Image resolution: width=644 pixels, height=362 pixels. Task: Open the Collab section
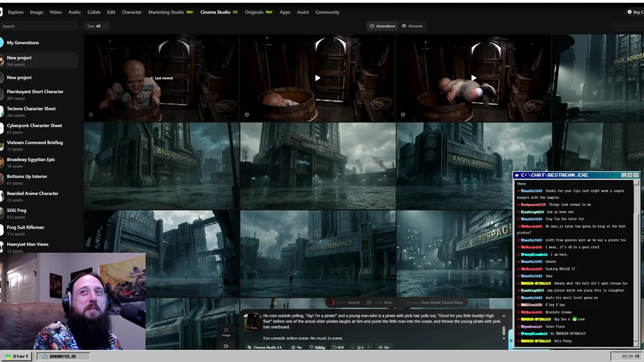click(94, 12)
